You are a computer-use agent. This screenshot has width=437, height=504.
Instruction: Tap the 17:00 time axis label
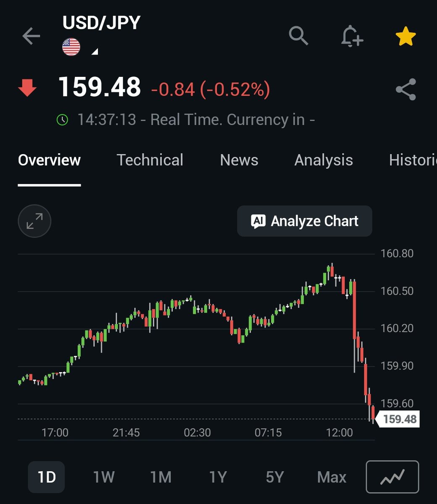click(x=55, y=433)
